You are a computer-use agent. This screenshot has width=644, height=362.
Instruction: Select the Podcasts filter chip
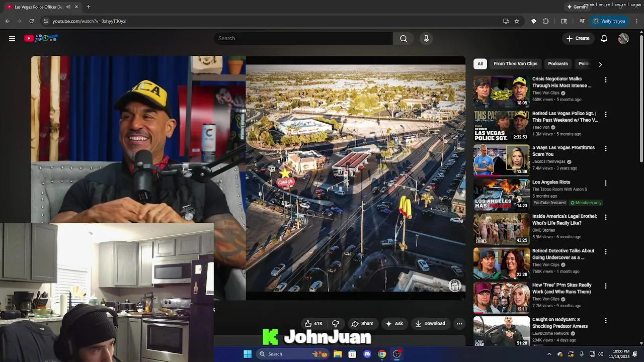click(557, 64)
